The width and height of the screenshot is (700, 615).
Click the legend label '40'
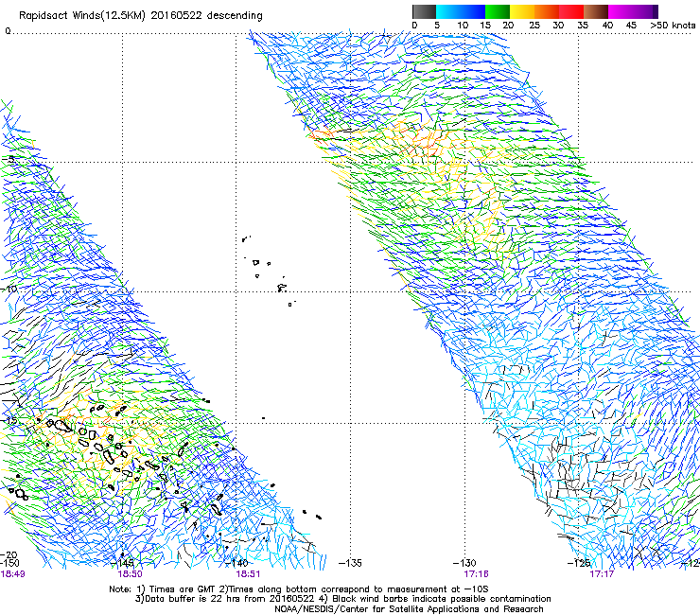607,26
